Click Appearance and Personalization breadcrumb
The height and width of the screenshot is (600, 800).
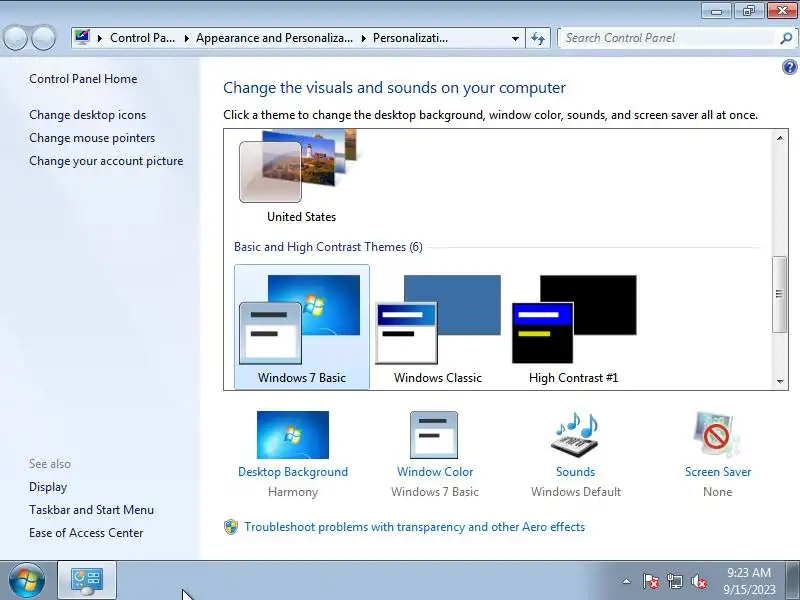coord(274,38)
